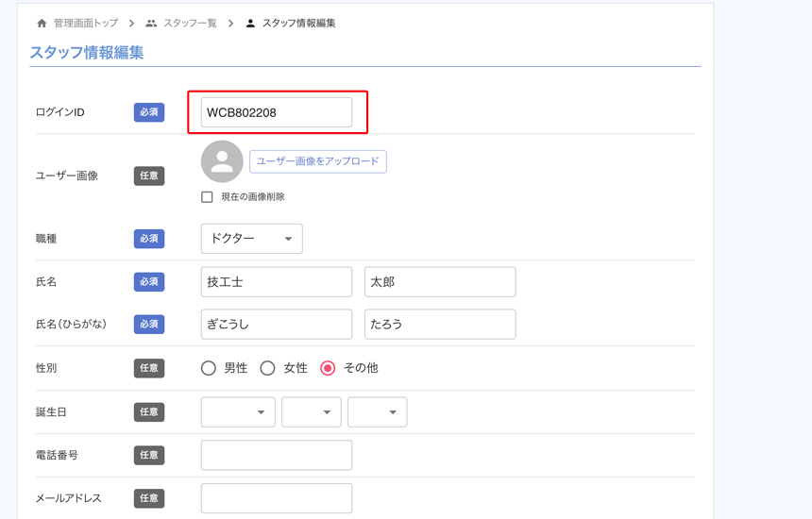812x519 pixels.
Task: Open スタッフ一覧 breadcrumb link
Action: (x=190, y=24)
